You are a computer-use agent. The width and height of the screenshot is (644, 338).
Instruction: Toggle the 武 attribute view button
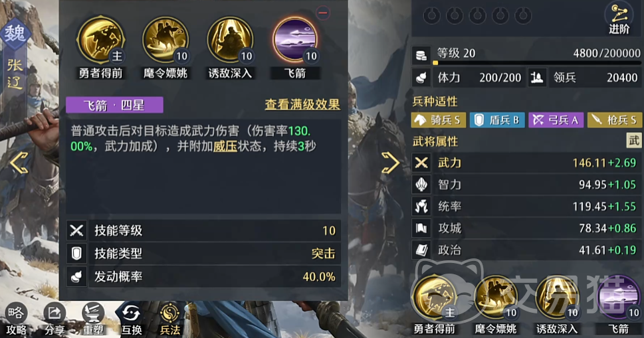tap(633, 141)
